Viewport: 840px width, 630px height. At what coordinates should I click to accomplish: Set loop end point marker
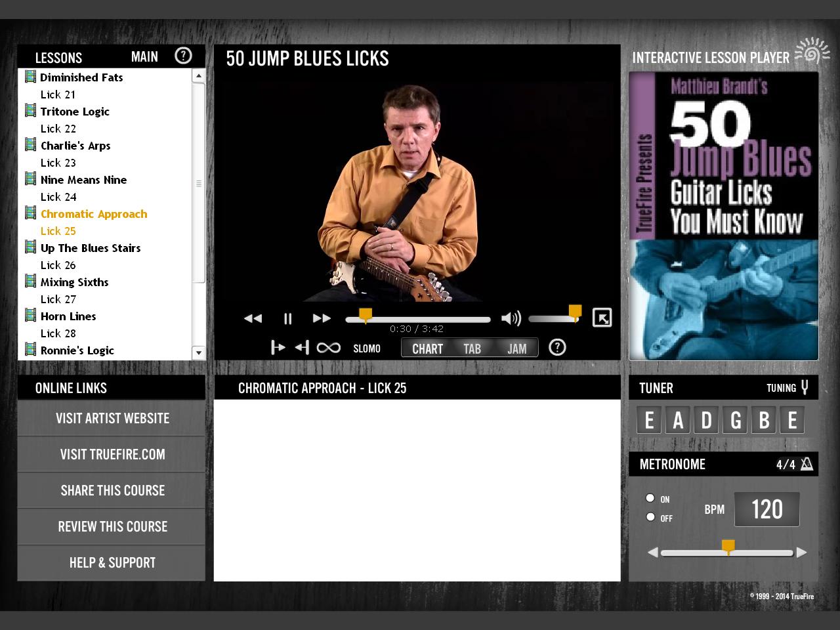point(302,347)
